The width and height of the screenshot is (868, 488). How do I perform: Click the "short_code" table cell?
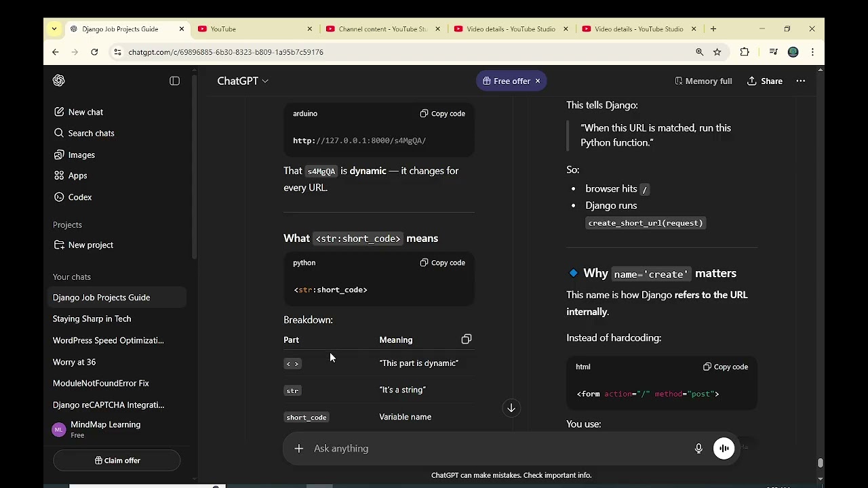[x=307, y=418]
